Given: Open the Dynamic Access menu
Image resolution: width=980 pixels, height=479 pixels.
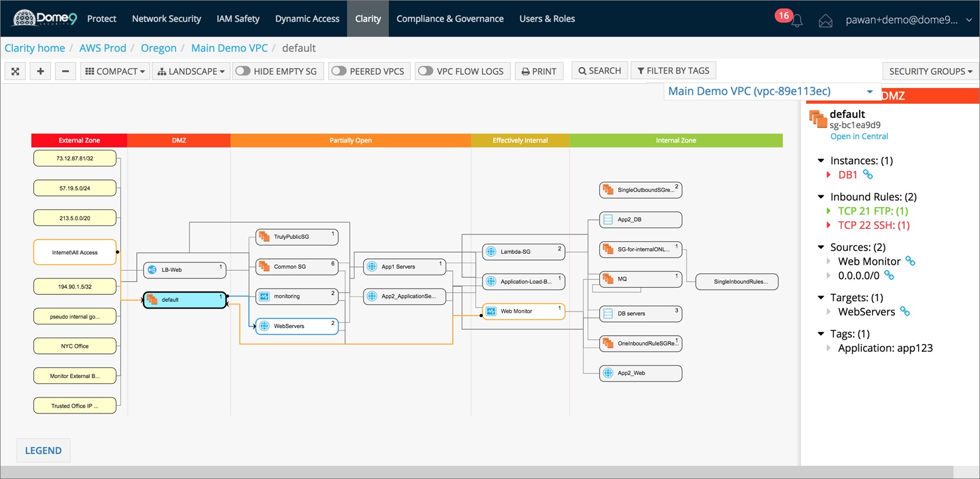Looking at the screenshot, I should coord(307,19).
